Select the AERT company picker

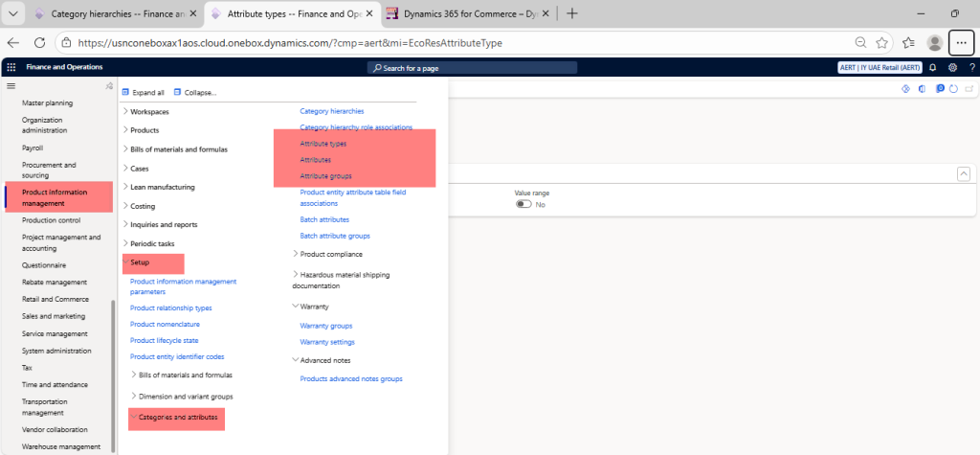(879, 67)
